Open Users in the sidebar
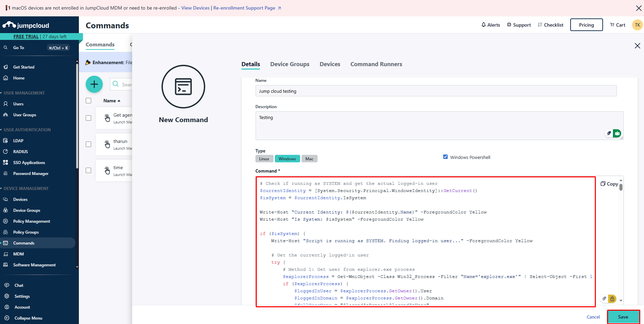The height and width of the screenshot is (324, 644). 18,104
